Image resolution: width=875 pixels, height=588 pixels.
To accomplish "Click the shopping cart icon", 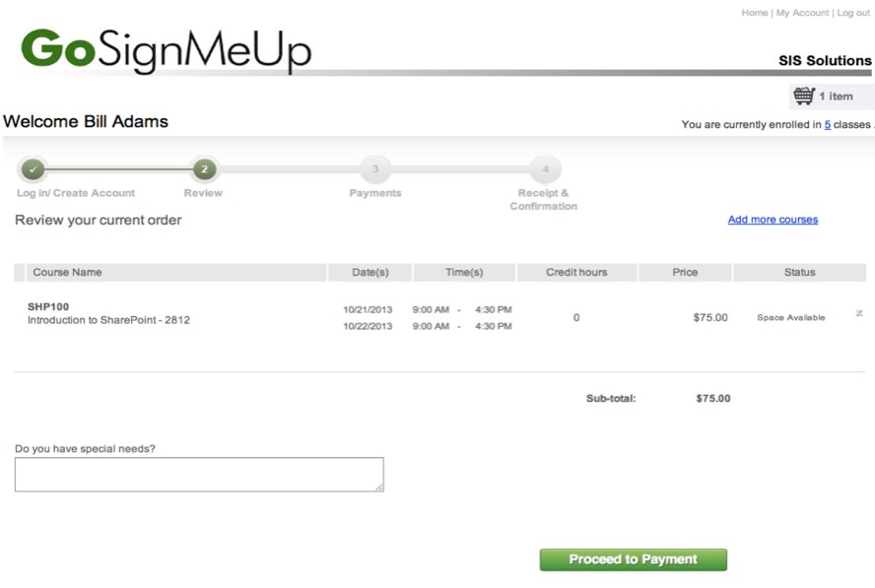I will 804,96.
